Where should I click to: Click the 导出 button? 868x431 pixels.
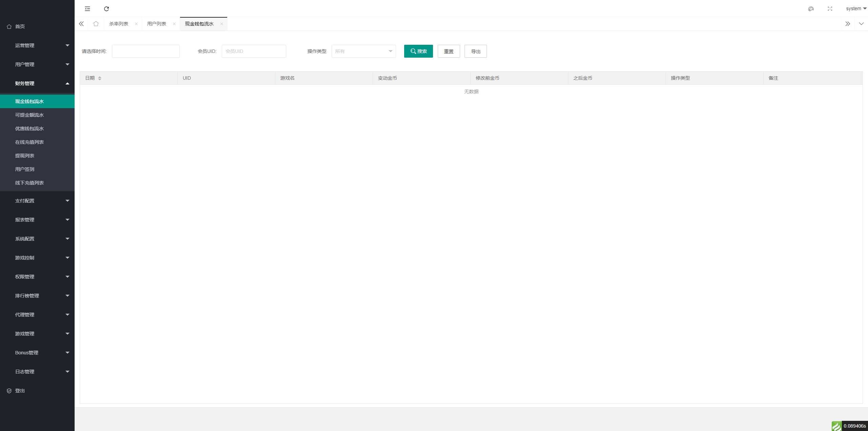pos(475,51)
